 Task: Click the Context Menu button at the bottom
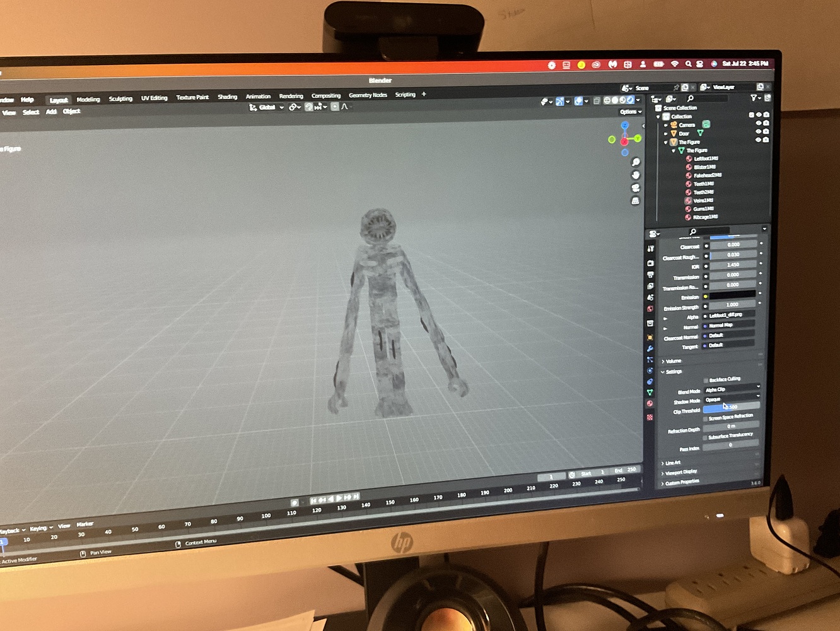[199, 541]
